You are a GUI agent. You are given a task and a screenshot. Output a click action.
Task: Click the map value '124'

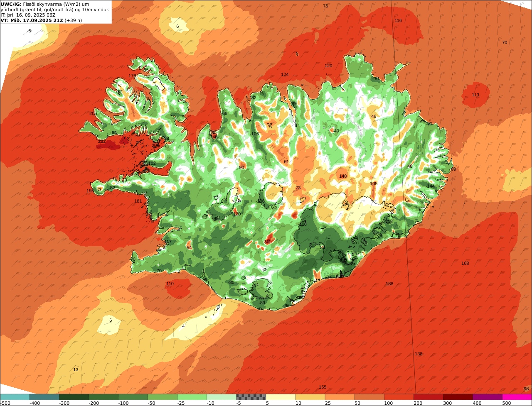tap(285, 74)
